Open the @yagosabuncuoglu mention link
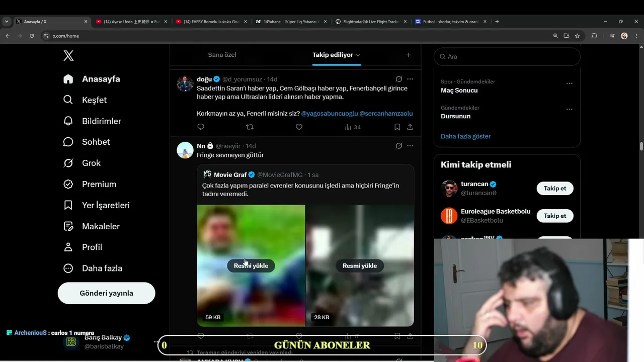Image resolution: width=644 pixels, height=362 pixels. (x=330, y=114)
